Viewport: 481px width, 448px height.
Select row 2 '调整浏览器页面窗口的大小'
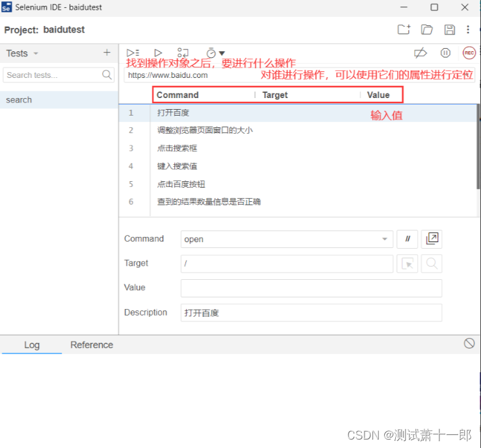[298, 131]
